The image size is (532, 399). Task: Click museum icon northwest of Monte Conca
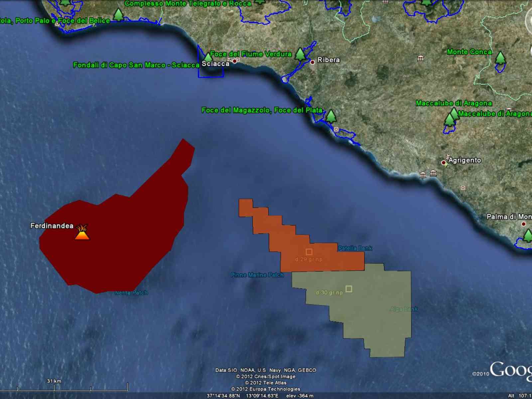(421, 59)
